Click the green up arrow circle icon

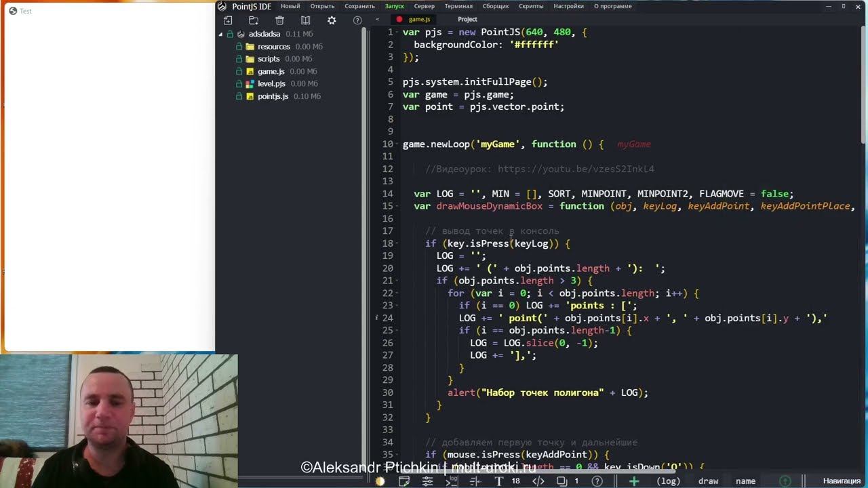785,481
